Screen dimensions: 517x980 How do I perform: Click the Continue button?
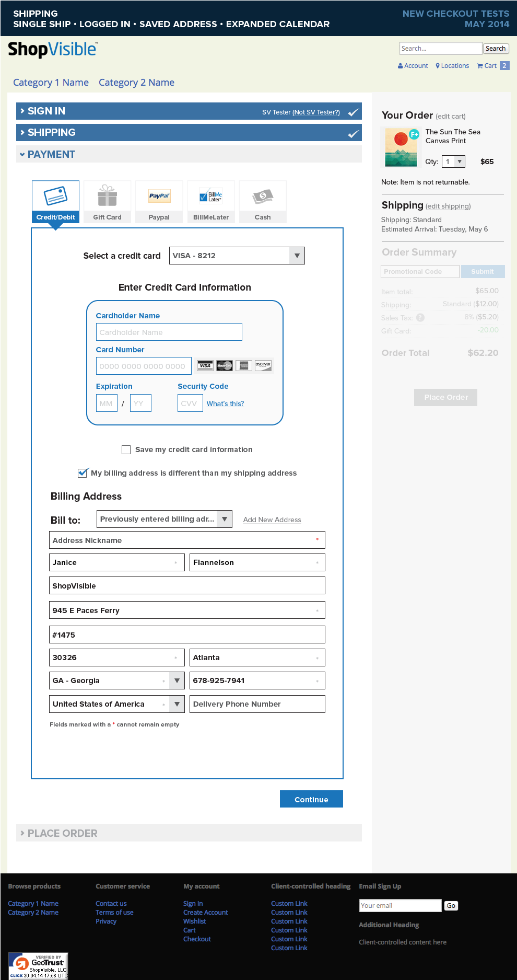311,799
